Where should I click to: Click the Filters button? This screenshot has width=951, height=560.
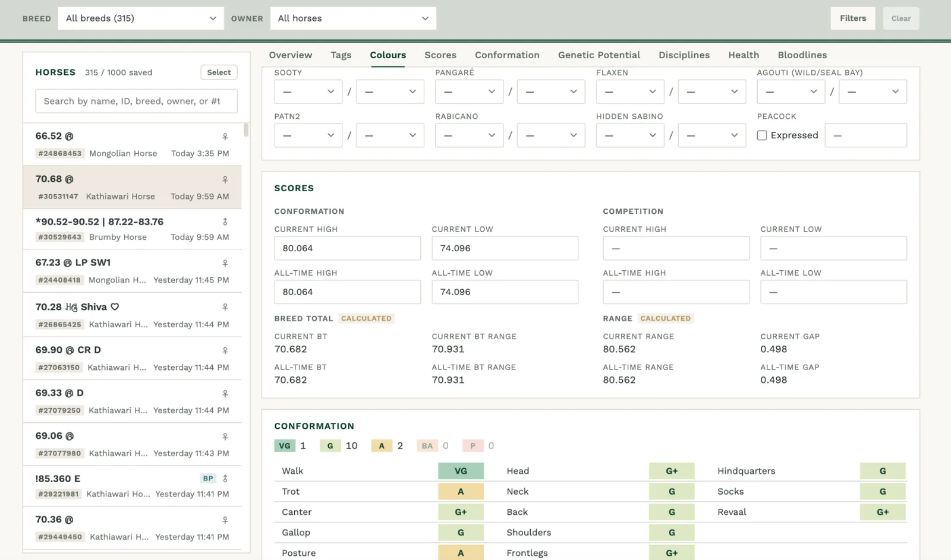pos(853,18)
